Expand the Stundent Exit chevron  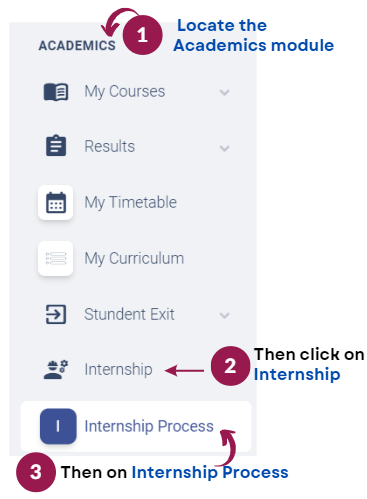tap(225, 315)
